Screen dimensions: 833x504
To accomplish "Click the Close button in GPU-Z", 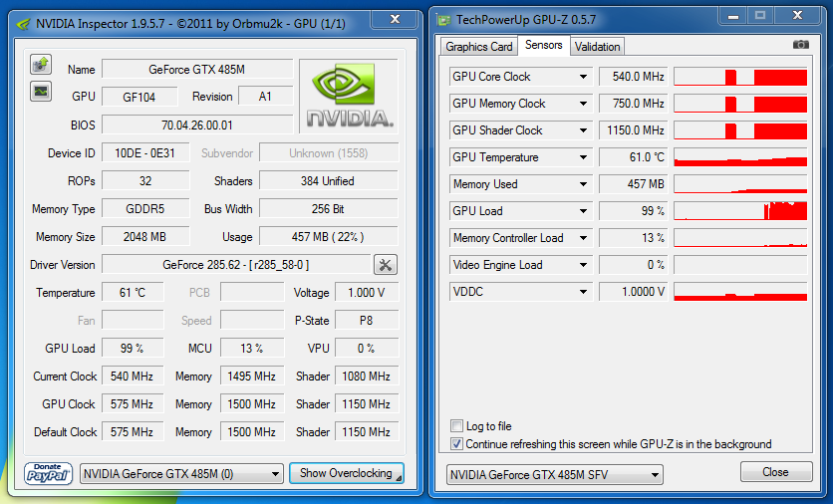I will click(x=775, y=472).
